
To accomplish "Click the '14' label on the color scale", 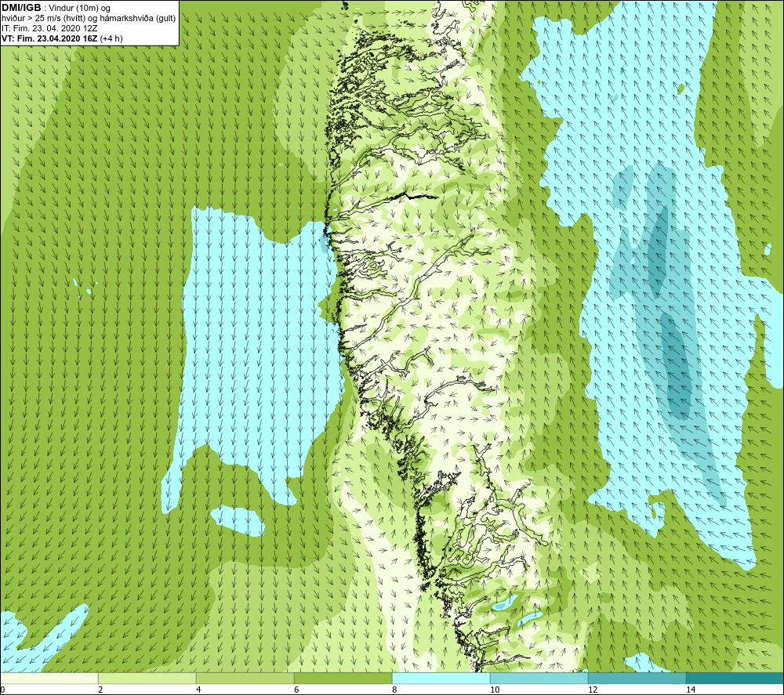I will tap(691, 690).
